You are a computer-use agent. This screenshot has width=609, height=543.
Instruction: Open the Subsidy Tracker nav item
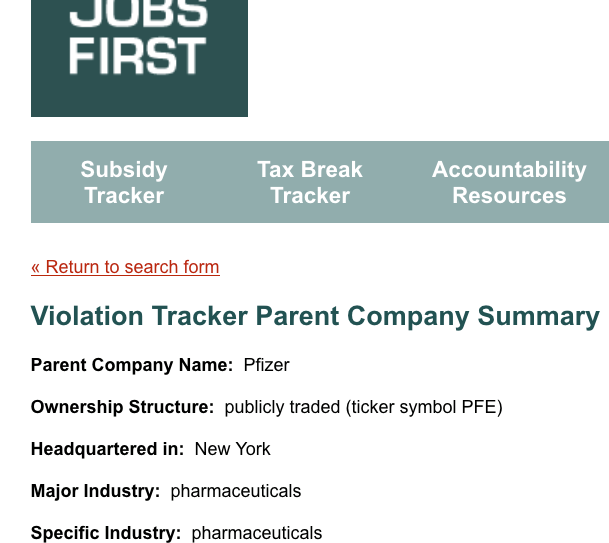tap(124, 182)
